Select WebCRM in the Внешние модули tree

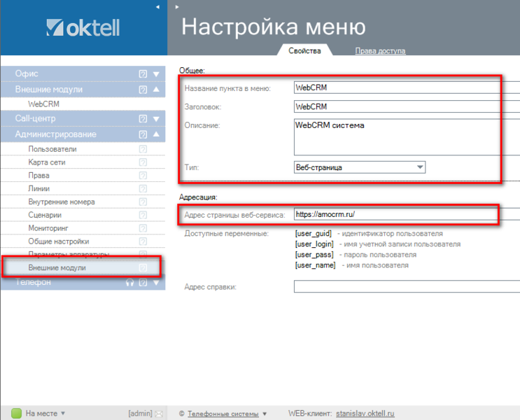pos(43,104)
